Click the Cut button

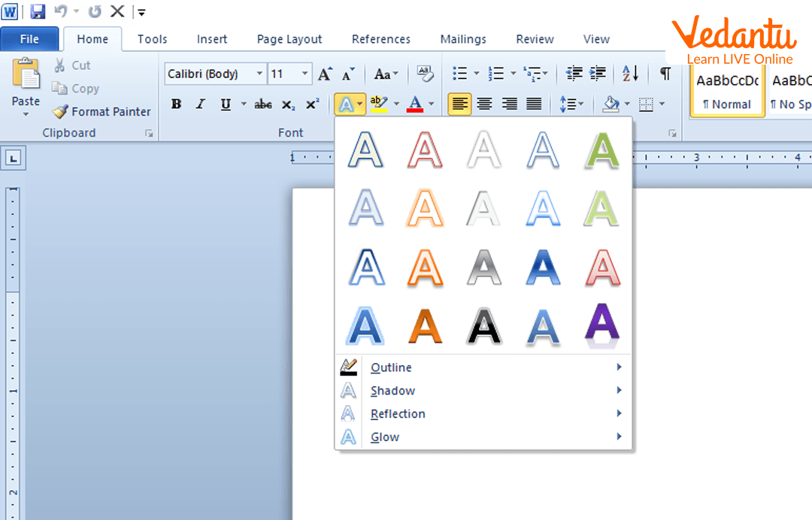coord(72,65)
